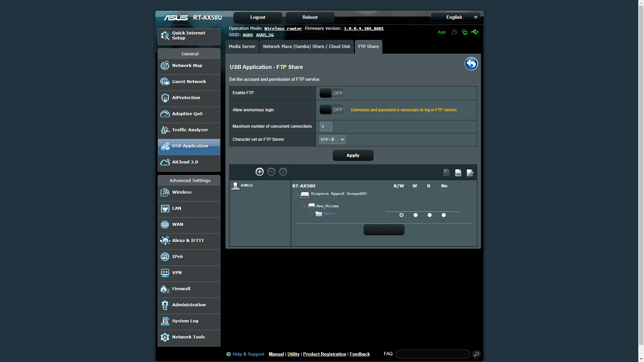Click the blue back arrow icon
The height and width of the screenshot is (362, 644).
pos(471,64)
